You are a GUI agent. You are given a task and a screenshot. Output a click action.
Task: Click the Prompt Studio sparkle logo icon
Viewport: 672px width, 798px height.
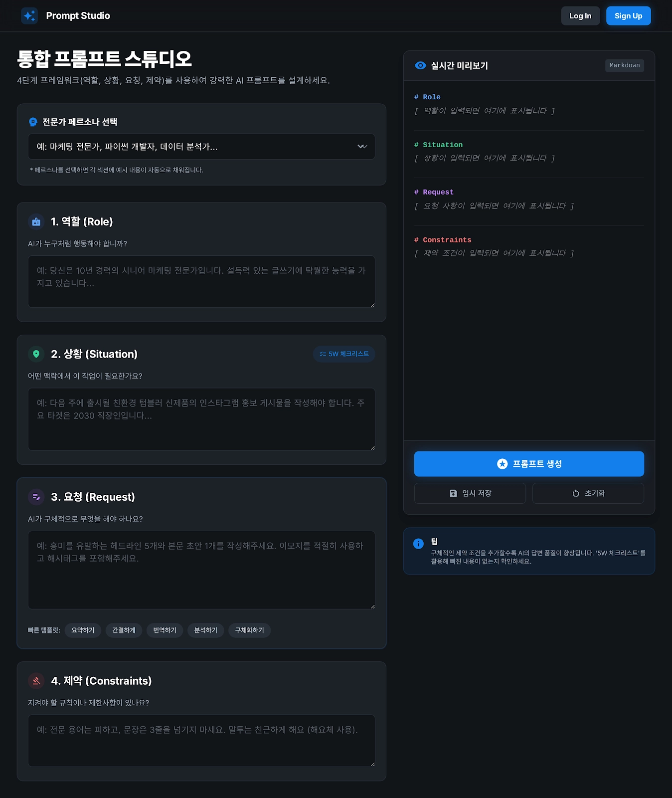[29, 15]
